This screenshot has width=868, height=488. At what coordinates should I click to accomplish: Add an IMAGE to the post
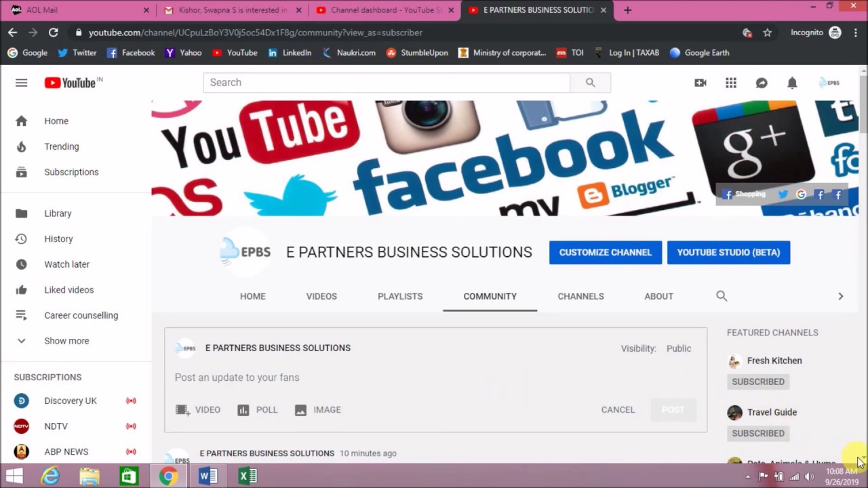click(x=317, y=410)
